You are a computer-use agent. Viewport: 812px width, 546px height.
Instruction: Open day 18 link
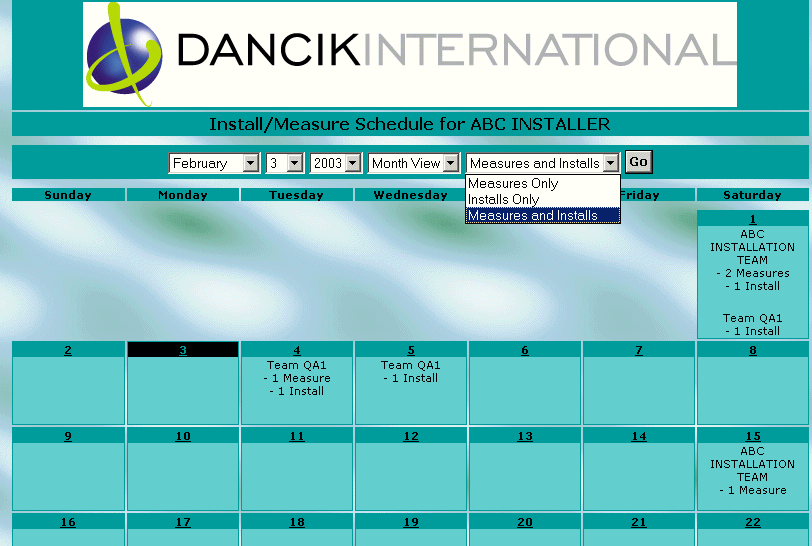click(x=297, y=522)
